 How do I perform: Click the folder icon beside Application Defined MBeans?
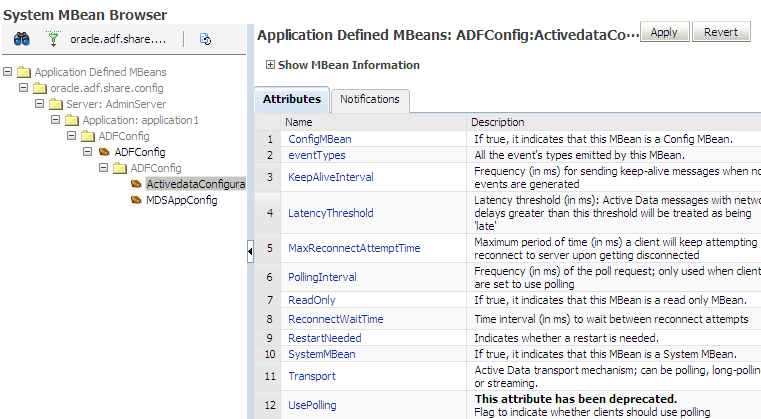point(24,72)
